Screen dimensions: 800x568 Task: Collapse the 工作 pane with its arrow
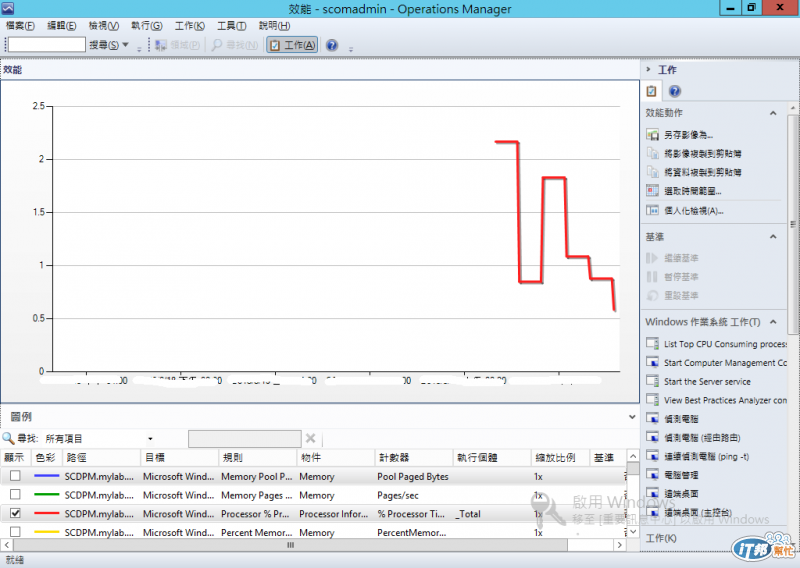648,69
